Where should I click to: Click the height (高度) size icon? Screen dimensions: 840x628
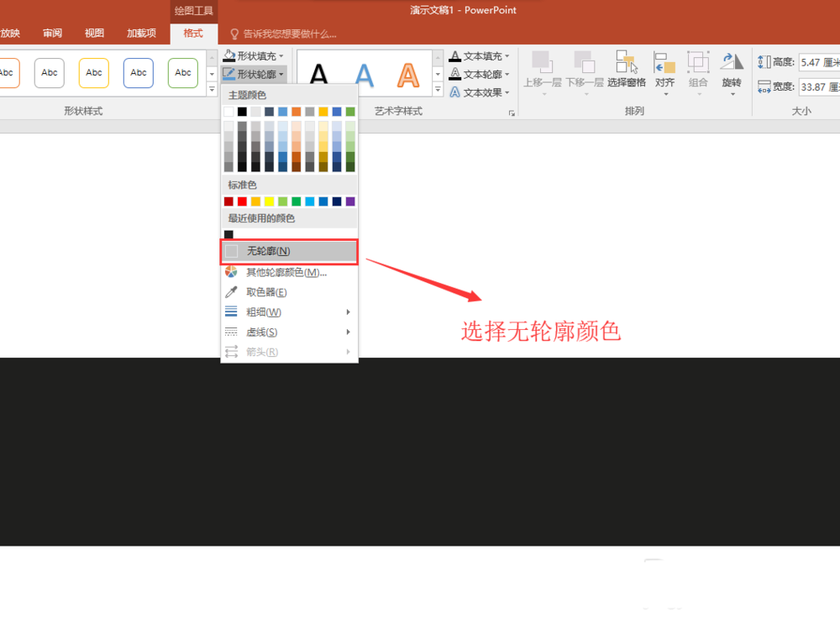click(x=764, y=62)
